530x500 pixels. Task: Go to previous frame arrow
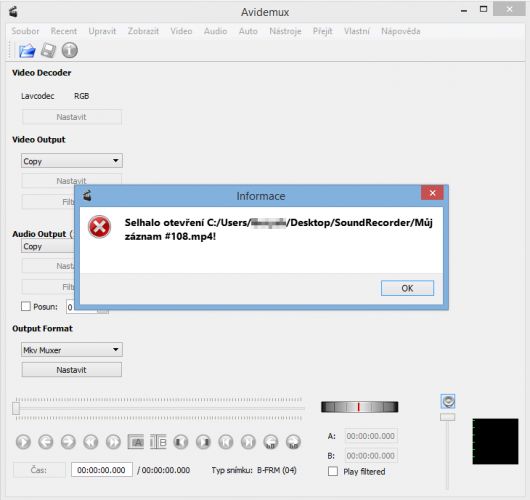pyautogui.click(x=46, y=442)
